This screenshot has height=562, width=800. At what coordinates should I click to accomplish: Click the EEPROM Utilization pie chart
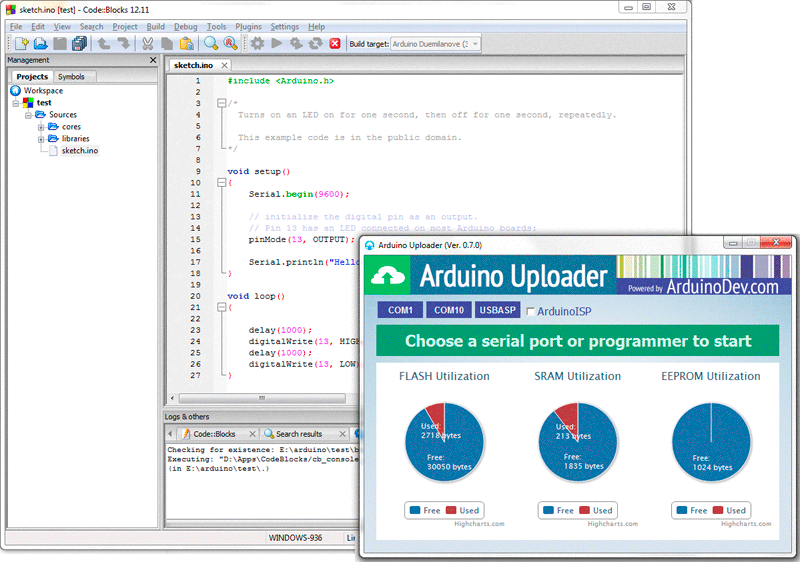pos(711,442)
